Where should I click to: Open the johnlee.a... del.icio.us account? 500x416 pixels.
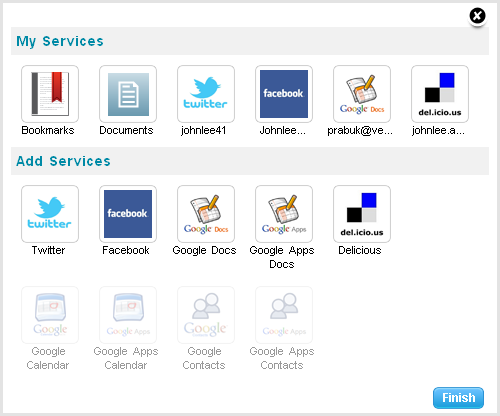pyautogui.click(x=440, y=94)
